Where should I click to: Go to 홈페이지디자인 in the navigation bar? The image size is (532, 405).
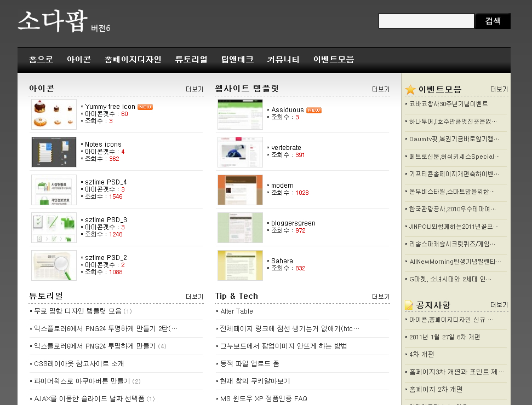pyautogui.click(x=133, y=60)
